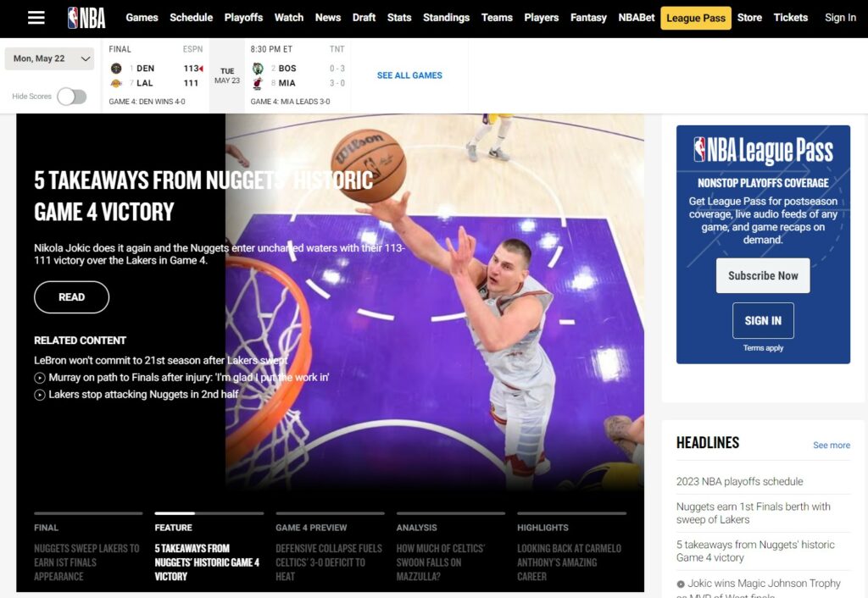
Task: Open LeBron won't commit to 21st season story
Action: (x=160, y=361)
